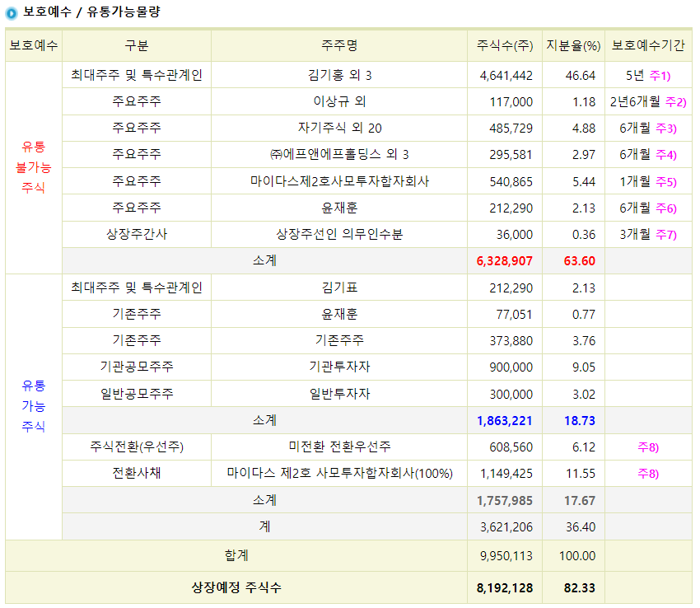Screen dimensions: 700x608
Task: Select 기관공모주주 category cell
Action: coord(137,367)
